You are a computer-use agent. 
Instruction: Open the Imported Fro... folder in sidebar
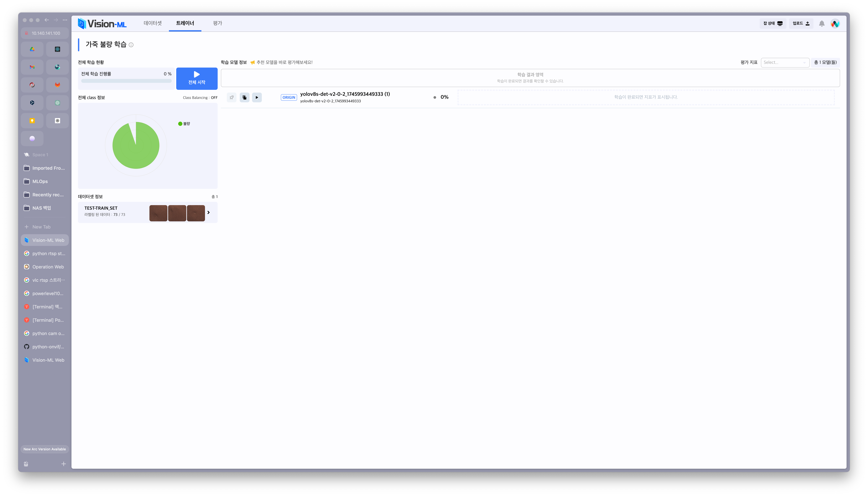coord(45,168)
